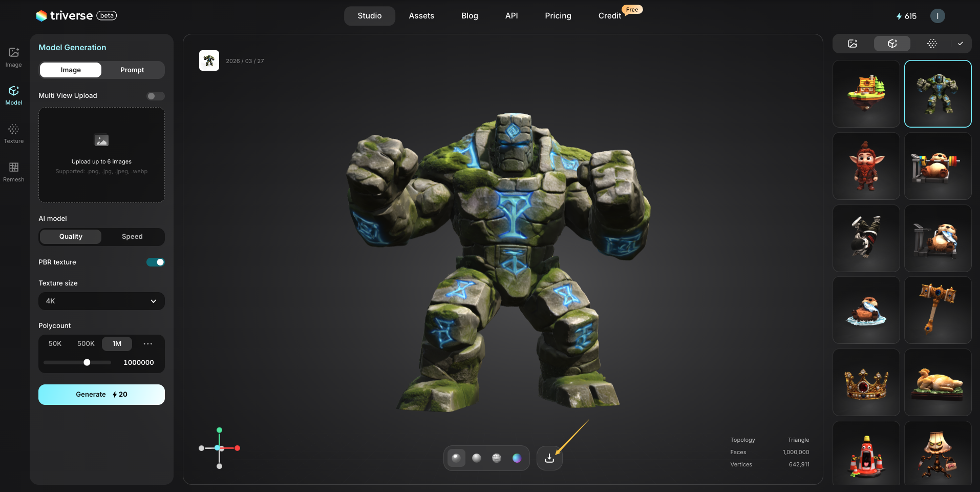The image size is (980, 492).
Task: Open the Image tool in sidebar
Action: pyautogui.click(x=14, y=57)
